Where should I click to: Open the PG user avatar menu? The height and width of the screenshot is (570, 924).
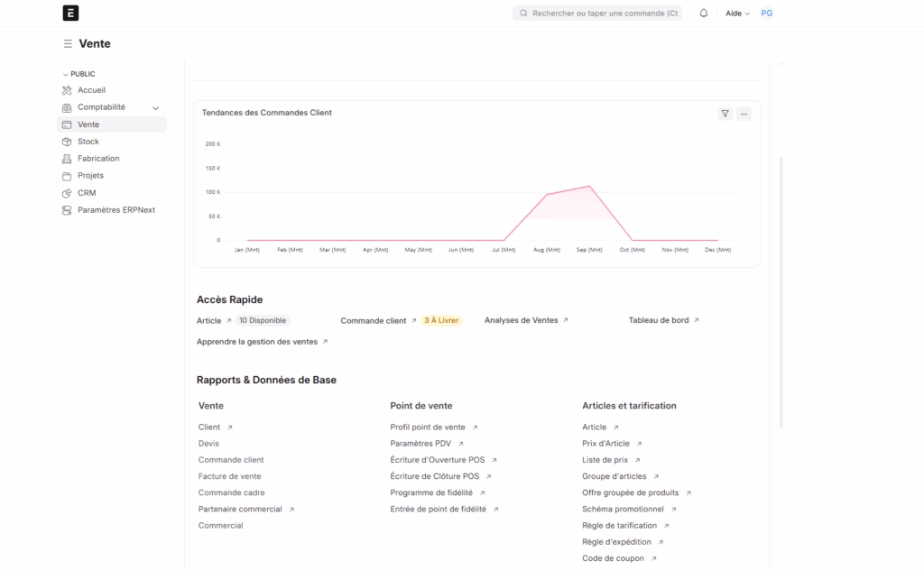(766, 13)
